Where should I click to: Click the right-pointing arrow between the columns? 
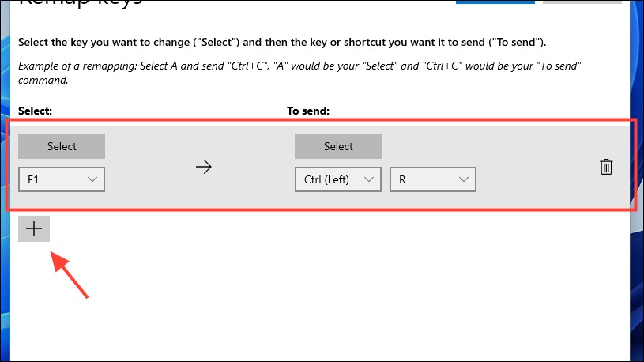click(x=203, y=167)
